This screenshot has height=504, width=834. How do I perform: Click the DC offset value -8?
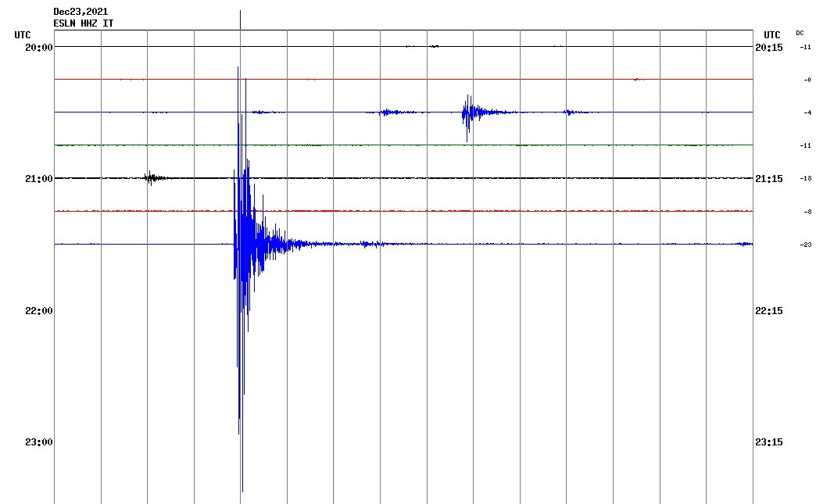[x=806, y=212]
